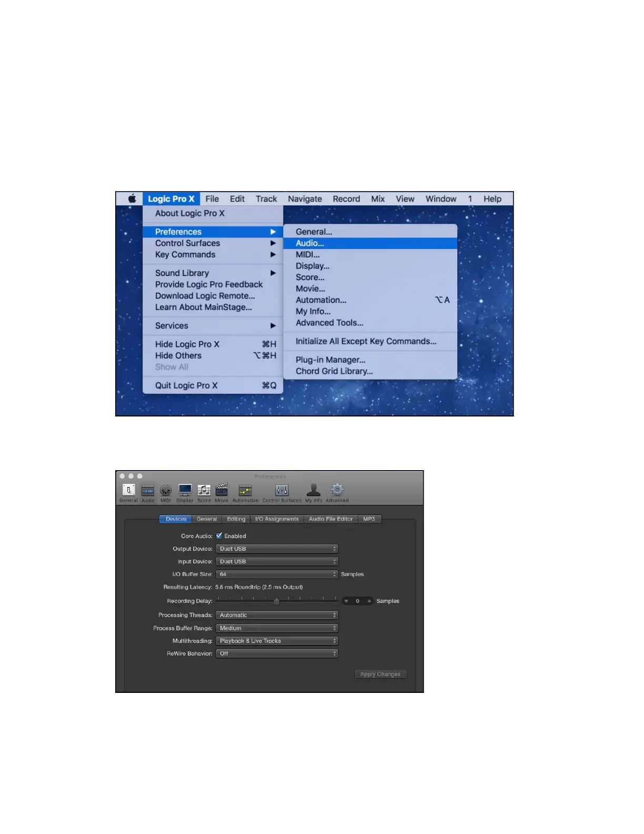644x834 pixels.
Task: Switch to the Audio File Editor tab
Action: pyautogui.click(x=330, y=519)
